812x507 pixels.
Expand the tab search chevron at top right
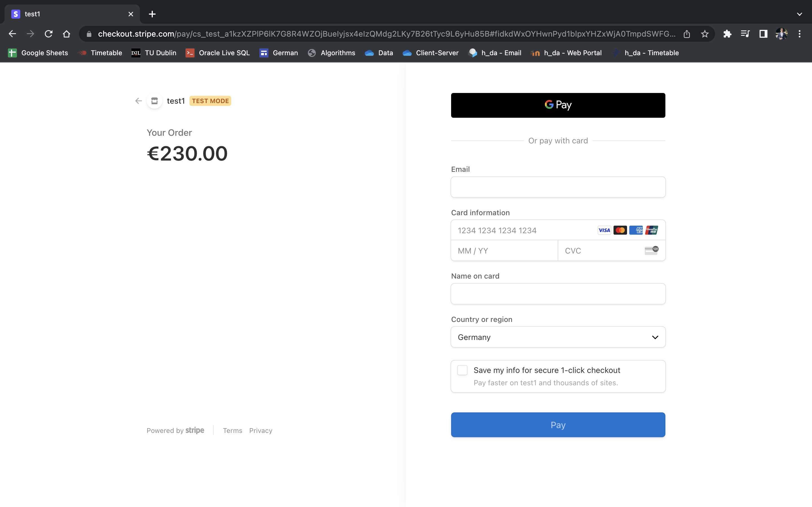799,14
